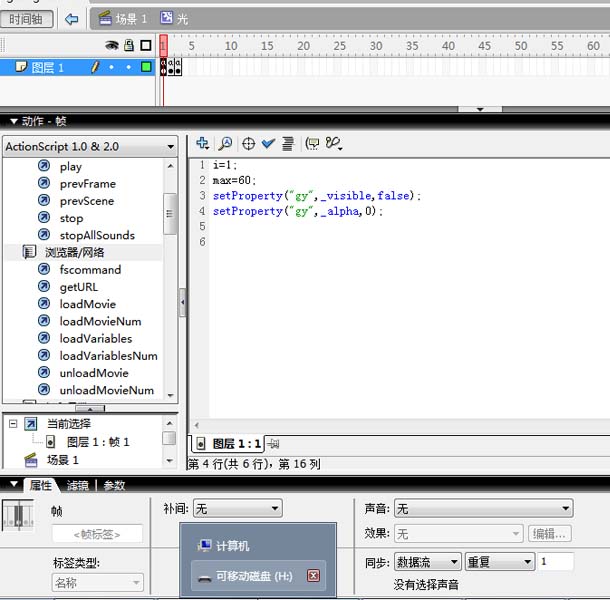Select loadVariablesNum action
Screen dimensions: 610x600
click(x=109, y=356)
